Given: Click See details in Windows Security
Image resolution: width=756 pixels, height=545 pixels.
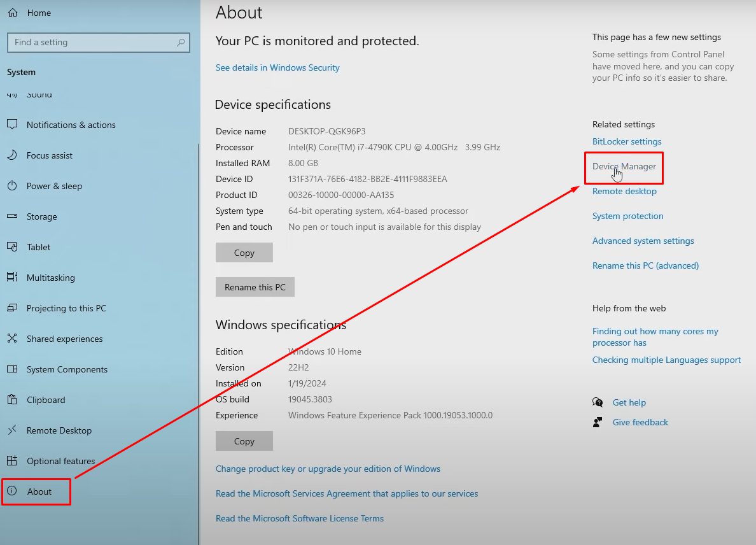Looking at the screenshot, I should [277, 67].
